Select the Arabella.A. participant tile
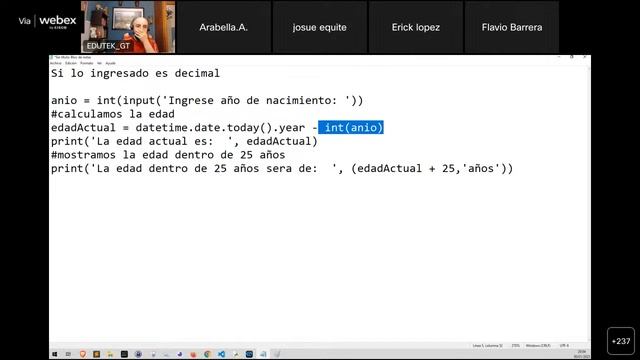 point(224,27)
